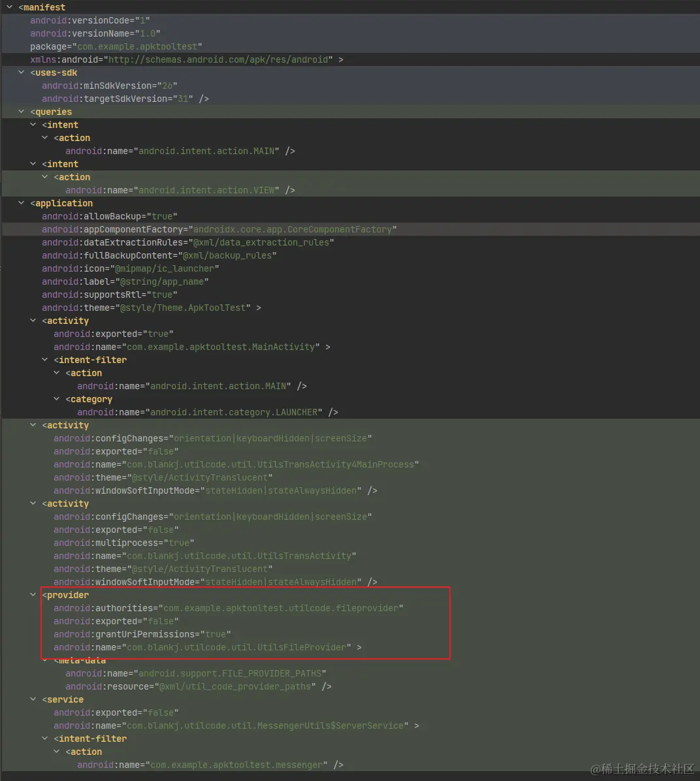Select the MessengerUtils$ServerService name row
Viewport: 700px width, 781px height.
pos(350,725)
